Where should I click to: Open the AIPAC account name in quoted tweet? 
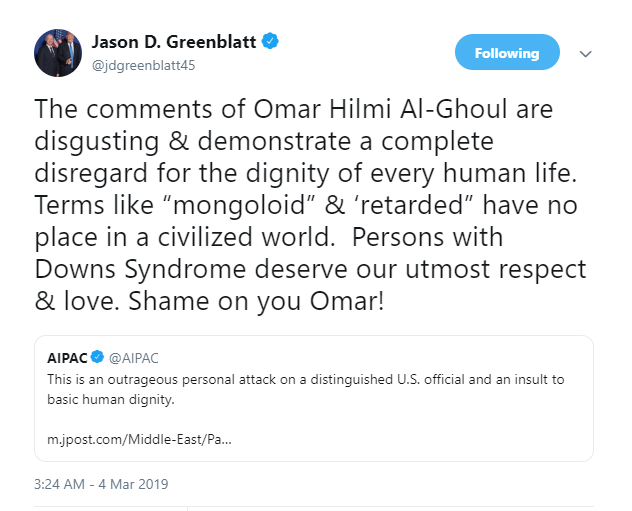pos(68,358)
